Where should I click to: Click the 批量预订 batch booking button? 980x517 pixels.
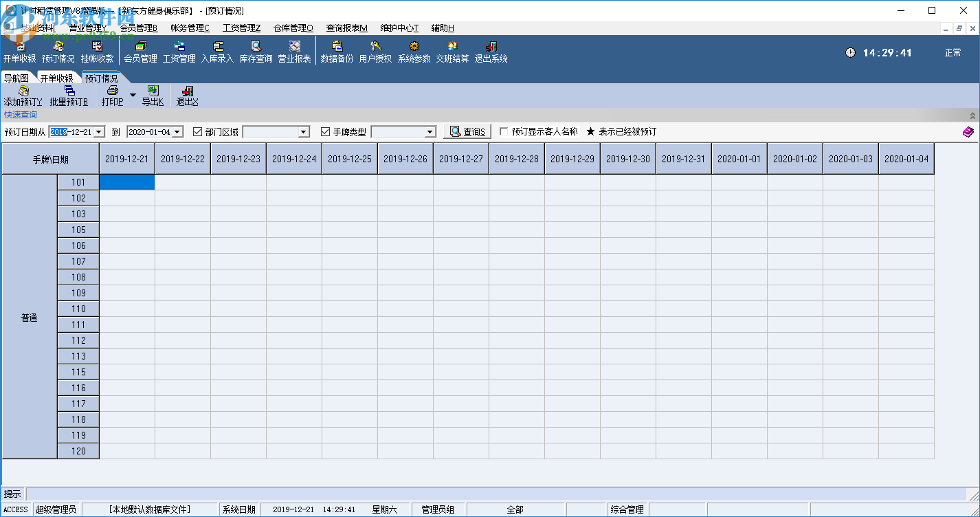click(x=69, y=96)
